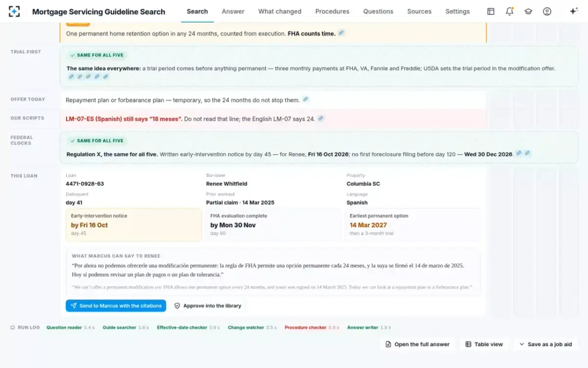Screen dimensions: 588x368
Task: Switch to the Search tab
Action: (x=197, y=11)
